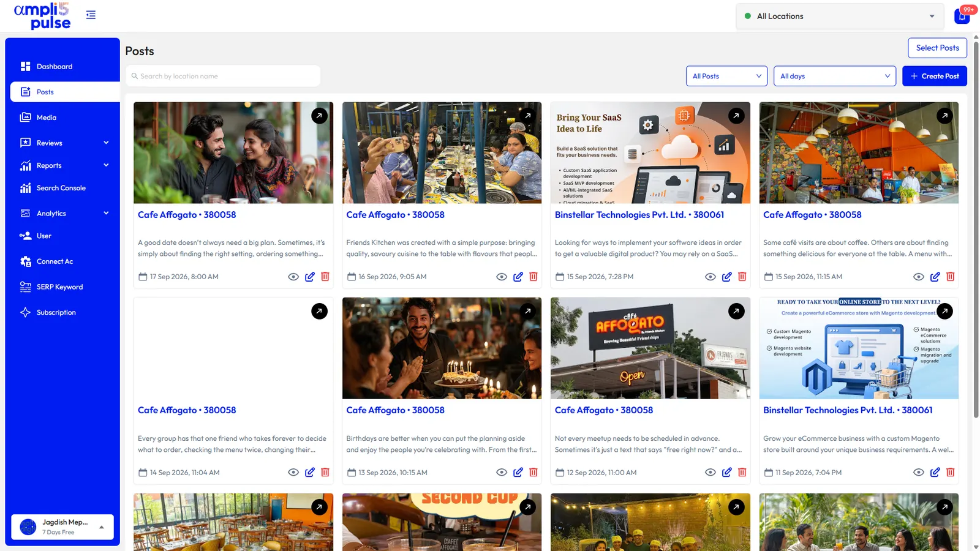
Task: Edit the 14 Sep 2026 11:04 AM post
Action: click(x=310, y=472)
